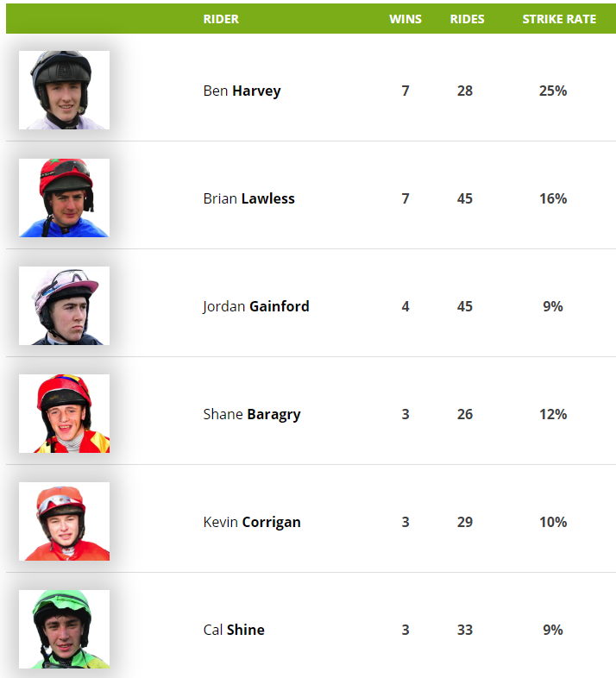Open Ben Harvey's jockey photo
Screen dimensions: 616x678
[x=64, y=90]
